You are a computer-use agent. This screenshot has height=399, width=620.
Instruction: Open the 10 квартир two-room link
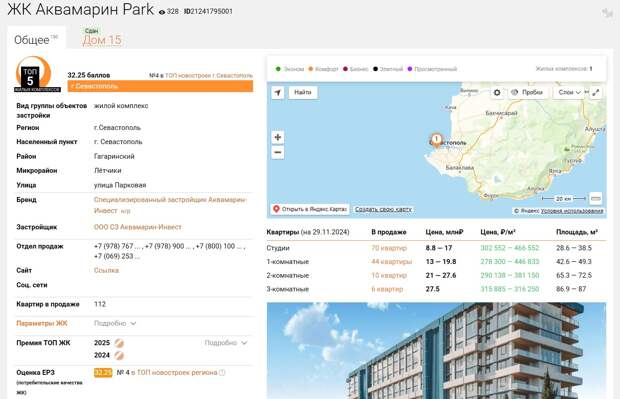(x=389, y=275)
